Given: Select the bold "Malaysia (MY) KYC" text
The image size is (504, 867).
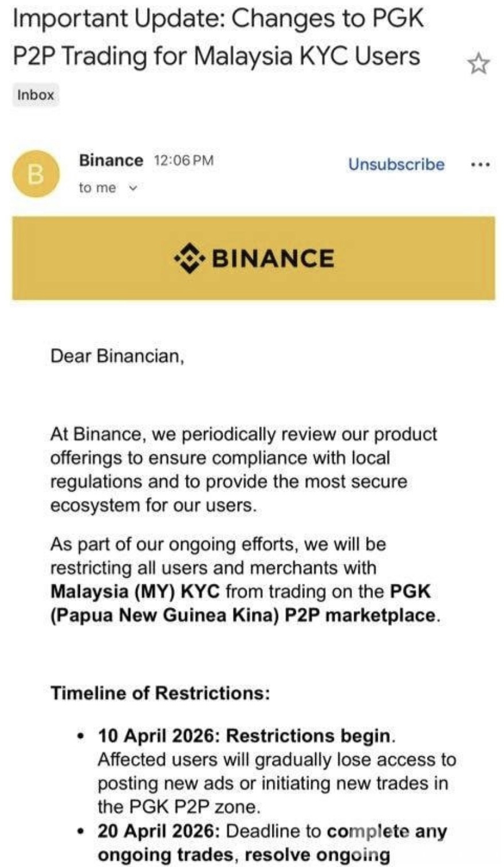Looking at the screenshot, I should point(135,591).
